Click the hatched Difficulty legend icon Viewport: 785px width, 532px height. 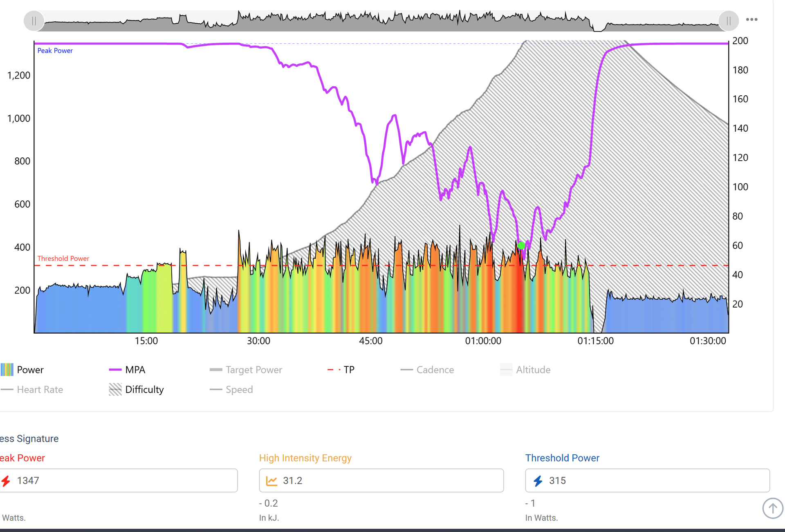coord(115,390)
